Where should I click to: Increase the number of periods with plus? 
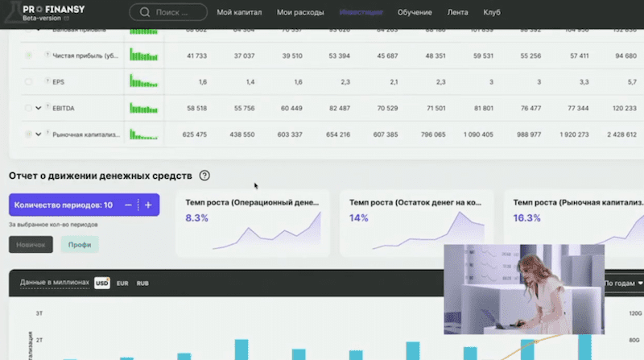tap(148, 205)
